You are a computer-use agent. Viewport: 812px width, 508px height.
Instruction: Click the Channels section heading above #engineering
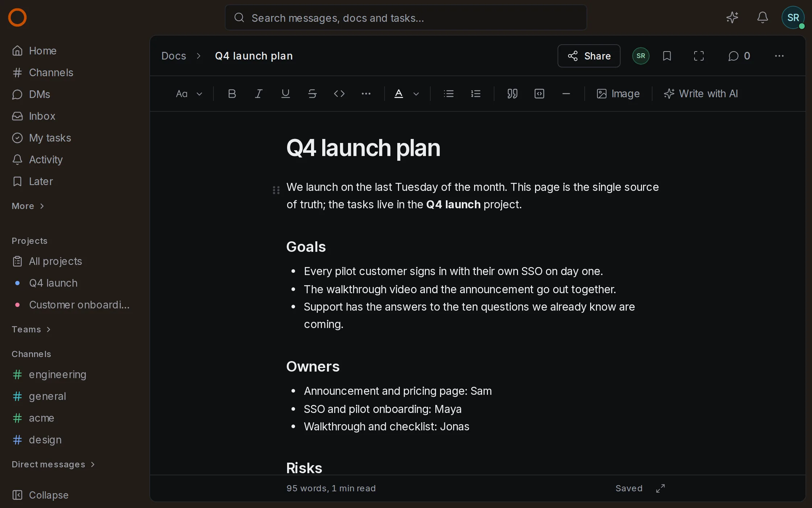[31, 354]
